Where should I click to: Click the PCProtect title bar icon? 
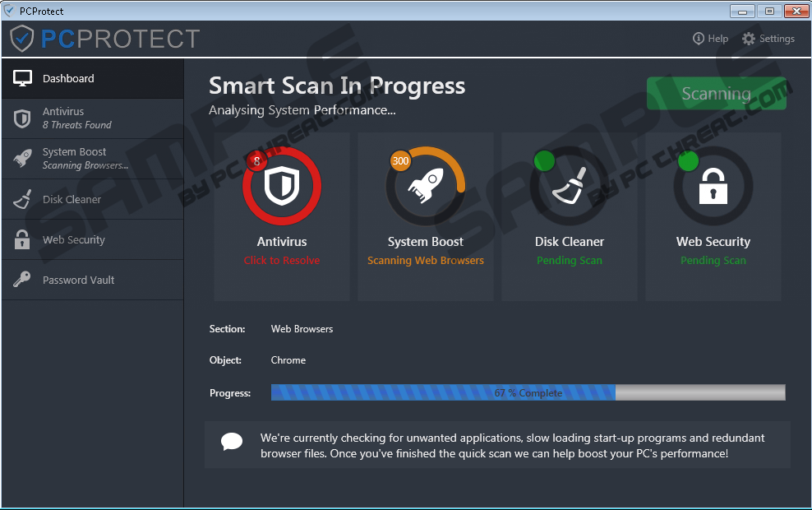pyautogui.click(x=9, y=11)
